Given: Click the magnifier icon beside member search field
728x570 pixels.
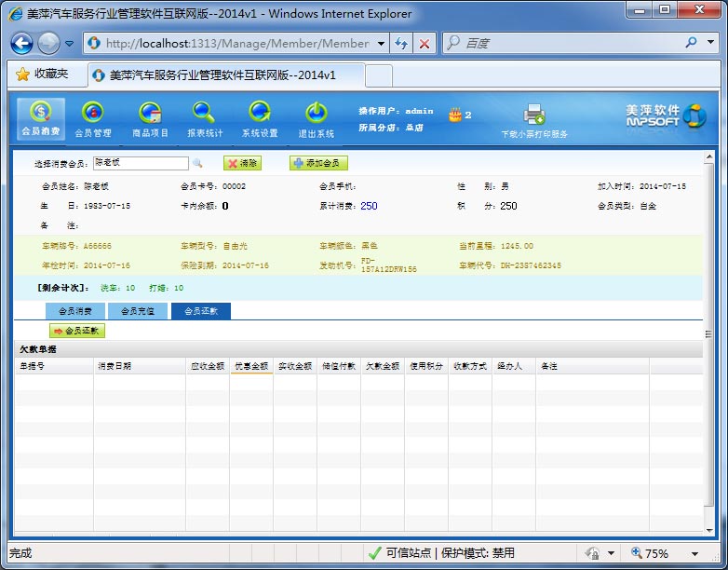Looking at the screenshot, I should point(197,163).
